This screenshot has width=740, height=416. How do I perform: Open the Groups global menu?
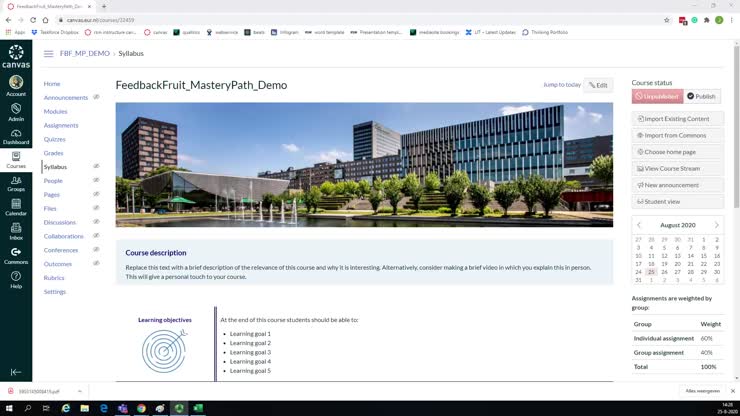[16, 184]
